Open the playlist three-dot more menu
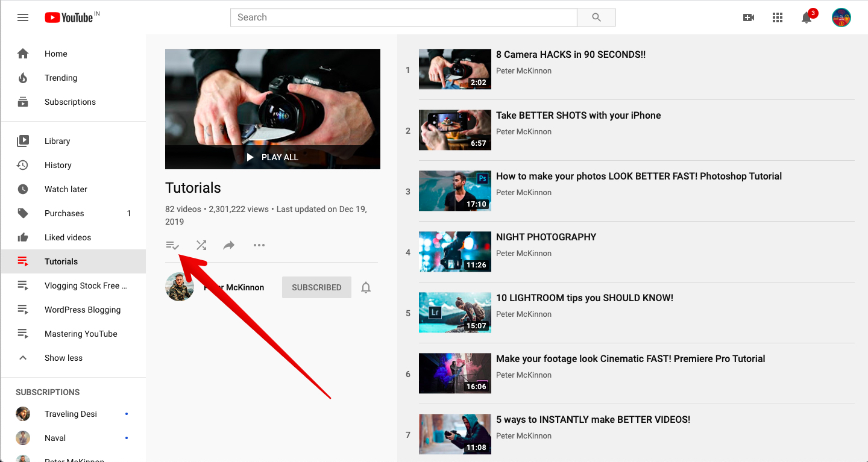Viewport: 868px width, 462px height. (x=259, y=245)
